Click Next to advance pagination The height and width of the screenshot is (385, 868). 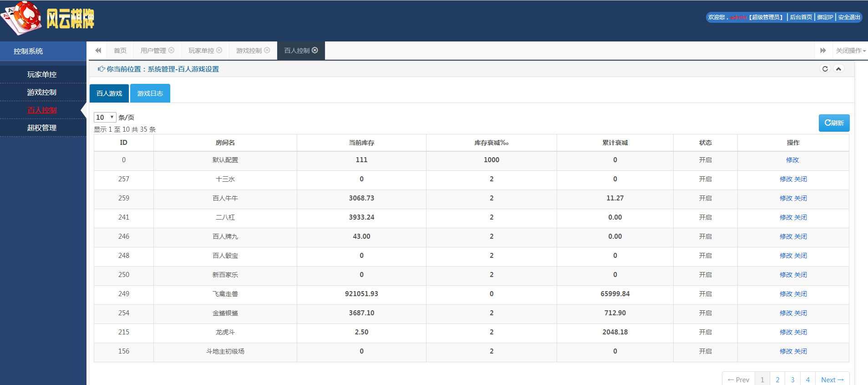[x=832, y=380]
